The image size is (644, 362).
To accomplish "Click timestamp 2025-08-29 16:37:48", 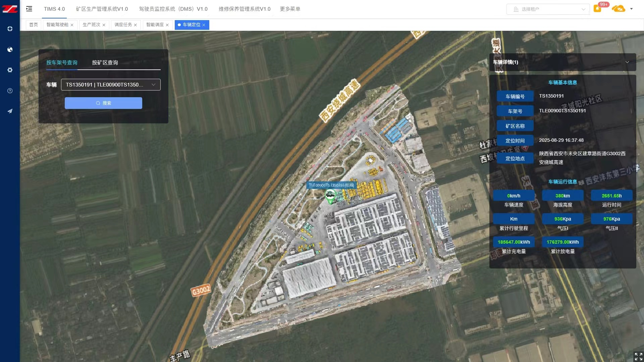I will (x=561, y=140).
